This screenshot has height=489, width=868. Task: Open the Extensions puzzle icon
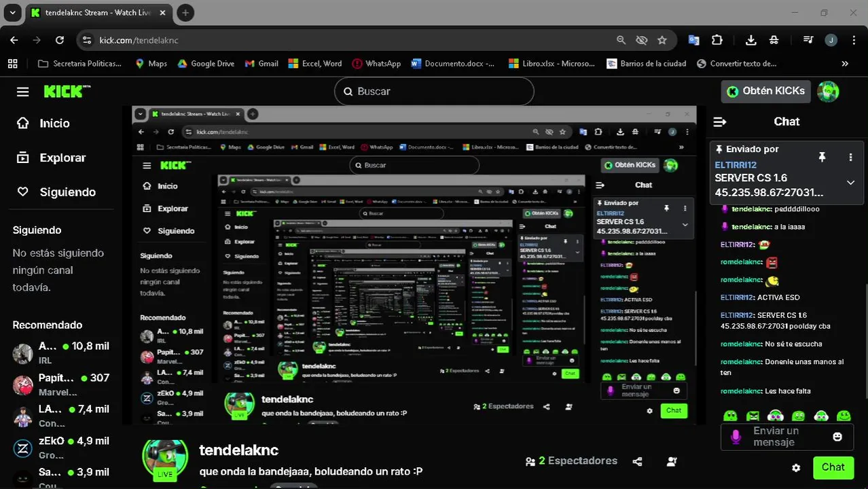click(x=717, y=40)
